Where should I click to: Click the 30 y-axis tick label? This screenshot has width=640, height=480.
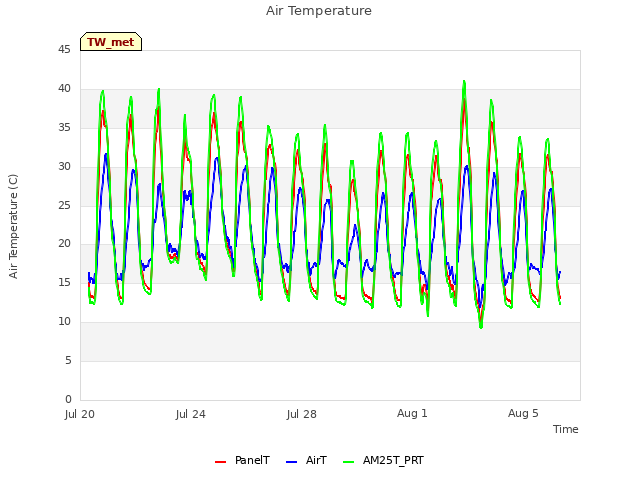pos(64,166)
